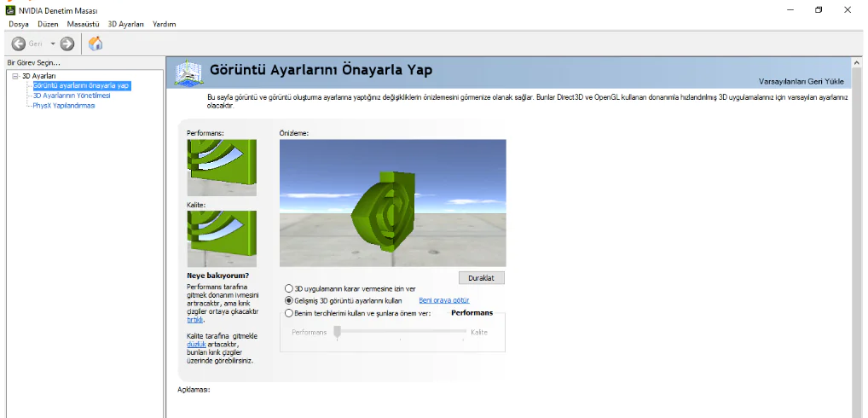
Task: Collapse the 3D Ayarları tree node
Action: click(15, 76)
